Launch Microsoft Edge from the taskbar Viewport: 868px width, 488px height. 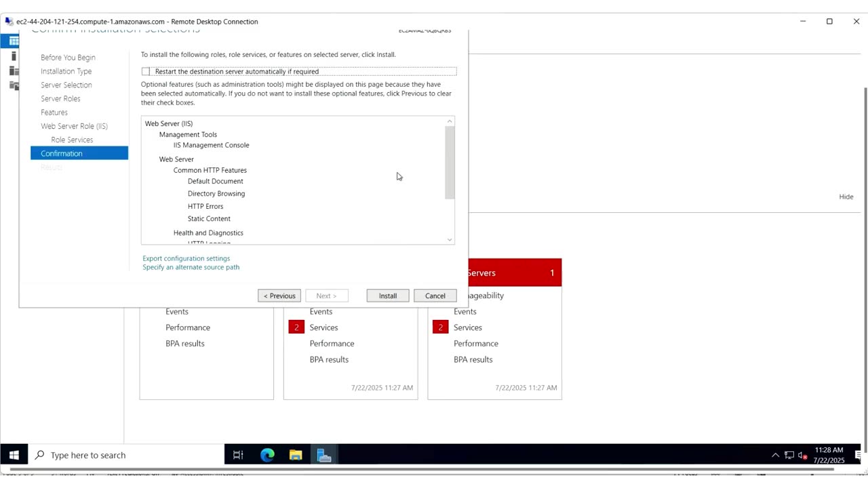tap(267, 455)
